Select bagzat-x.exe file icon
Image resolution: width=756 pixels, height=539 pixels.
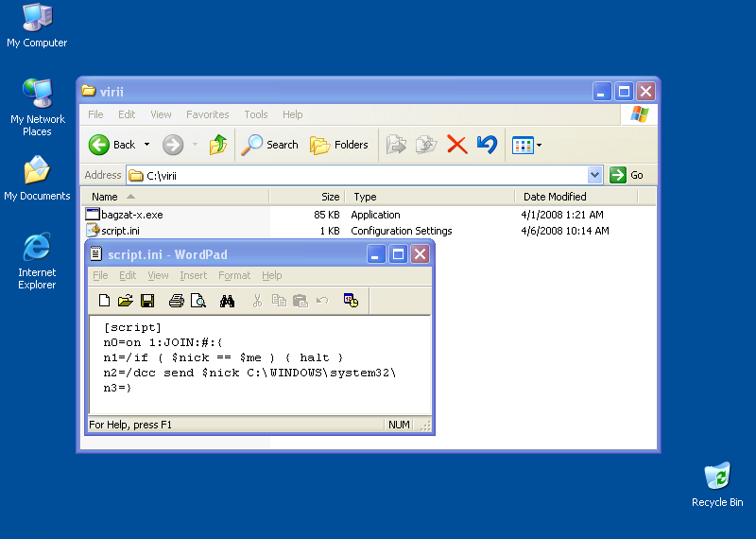point(92,215)
